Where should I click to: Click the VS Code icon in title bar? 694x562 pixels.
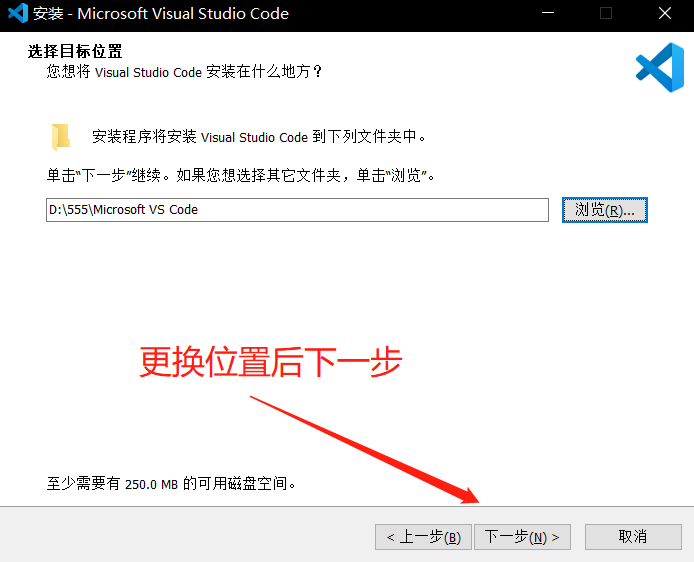[x=18, y=13]
